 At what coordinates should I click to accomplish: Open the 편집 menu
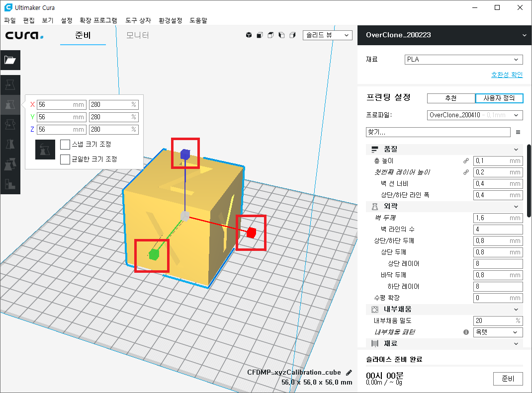29,20
